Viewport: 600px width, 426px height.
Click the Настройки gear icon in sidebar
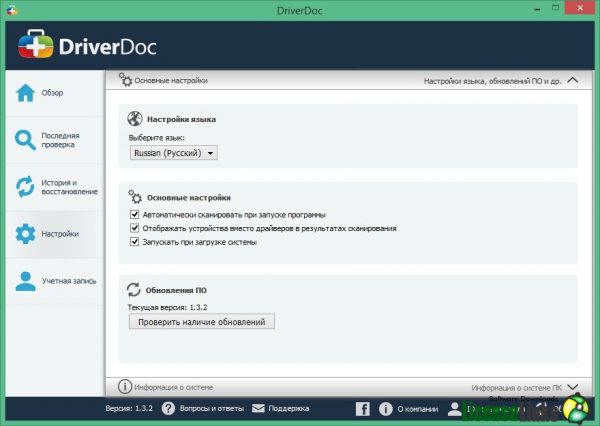click(x=26, y=234)
